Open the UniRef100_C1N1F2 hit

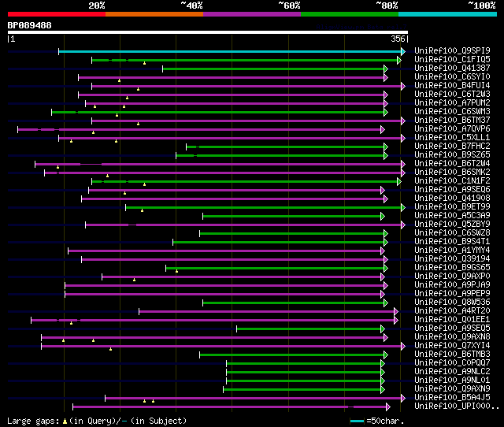tap(452, 181)
